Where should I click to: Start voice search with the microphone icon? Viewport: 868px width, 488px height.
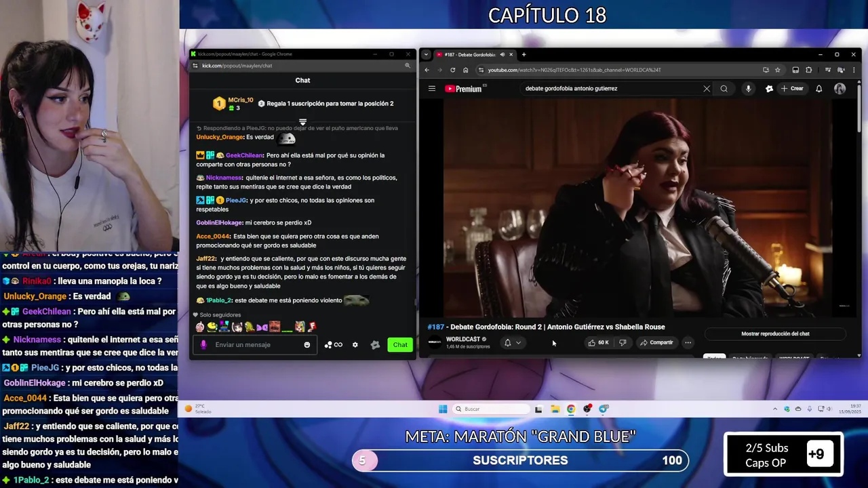(748, 89)
